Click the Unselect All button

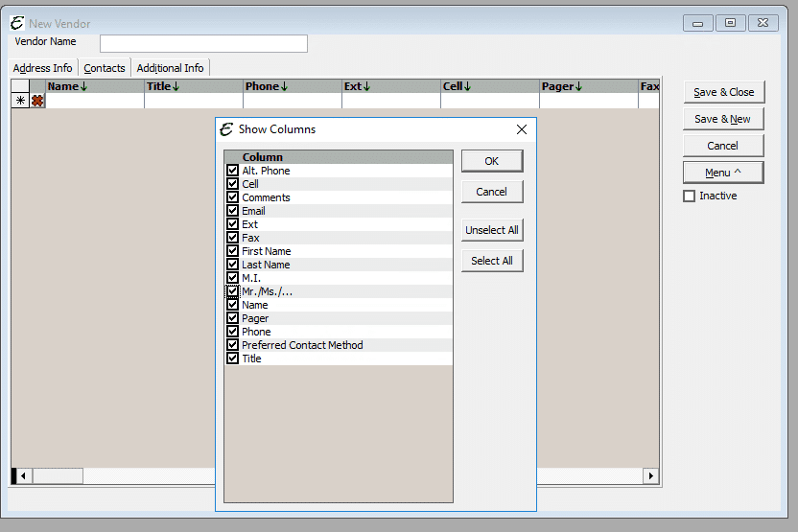tap(492, 230)
